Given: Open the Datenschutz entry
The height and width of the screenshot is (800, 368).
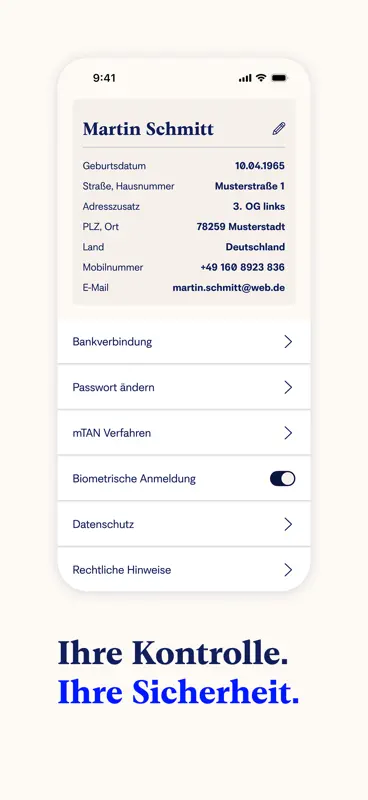Looking at the screenshot, I should pos(184,524).
